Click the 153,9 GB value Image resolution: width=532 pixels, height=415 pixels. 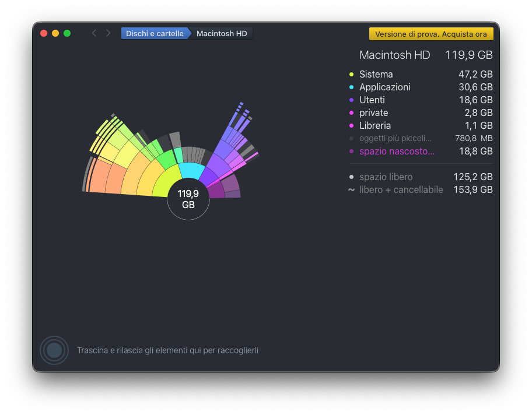pos(473,190)
